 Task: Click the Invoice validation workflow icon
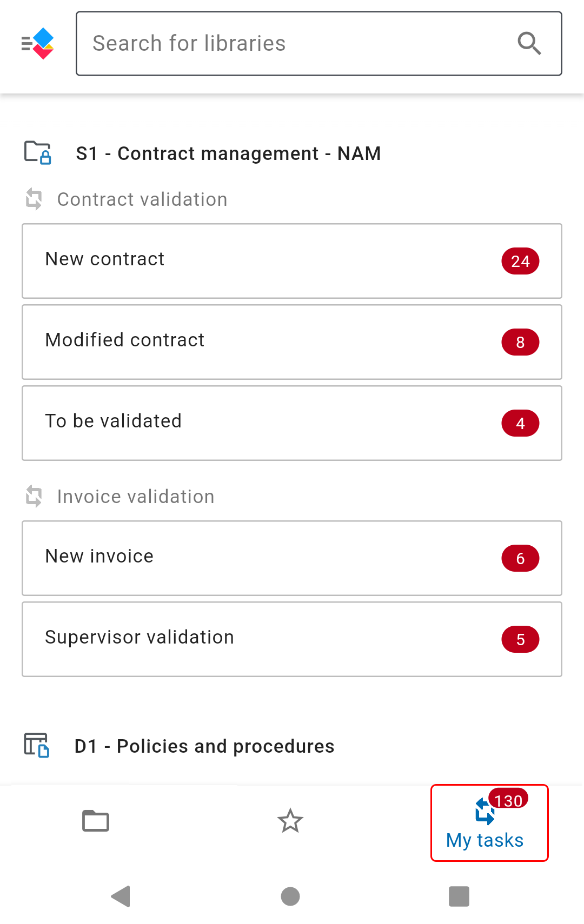(34, 496)
